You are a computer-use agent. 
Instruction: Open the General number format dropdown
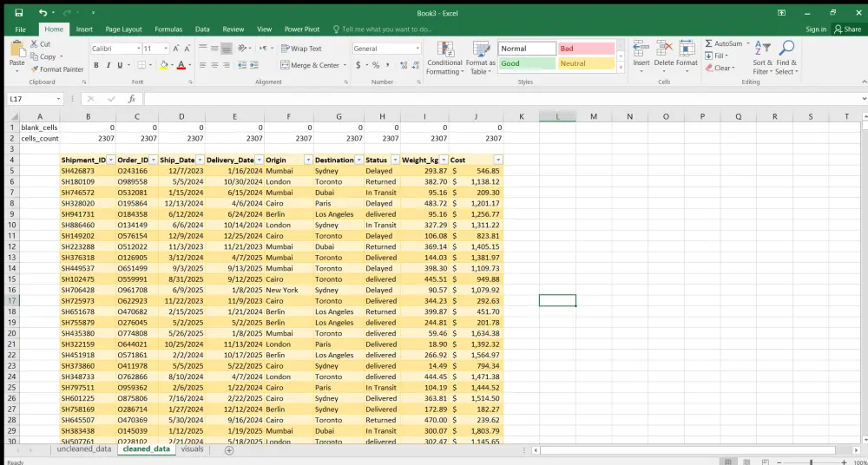(x=418, y=49)
